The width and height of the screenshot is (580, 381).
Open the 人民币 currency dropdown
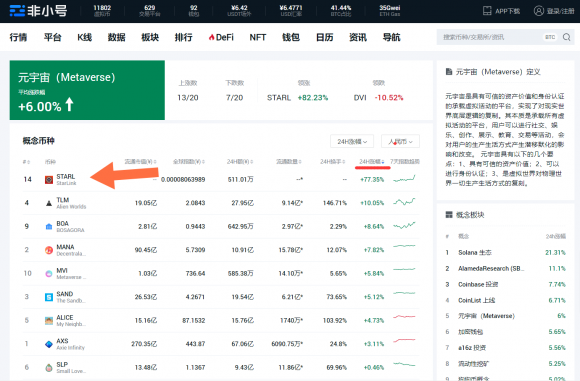pos(400,141)
